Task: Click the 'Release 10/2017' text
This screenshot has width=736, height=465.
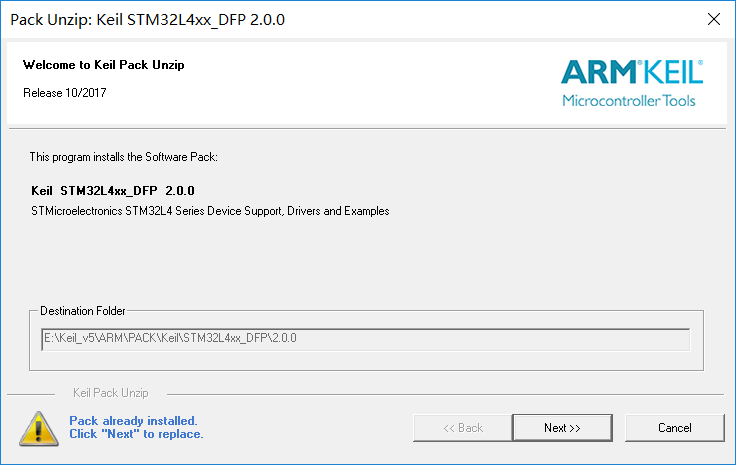Action: 65,93
